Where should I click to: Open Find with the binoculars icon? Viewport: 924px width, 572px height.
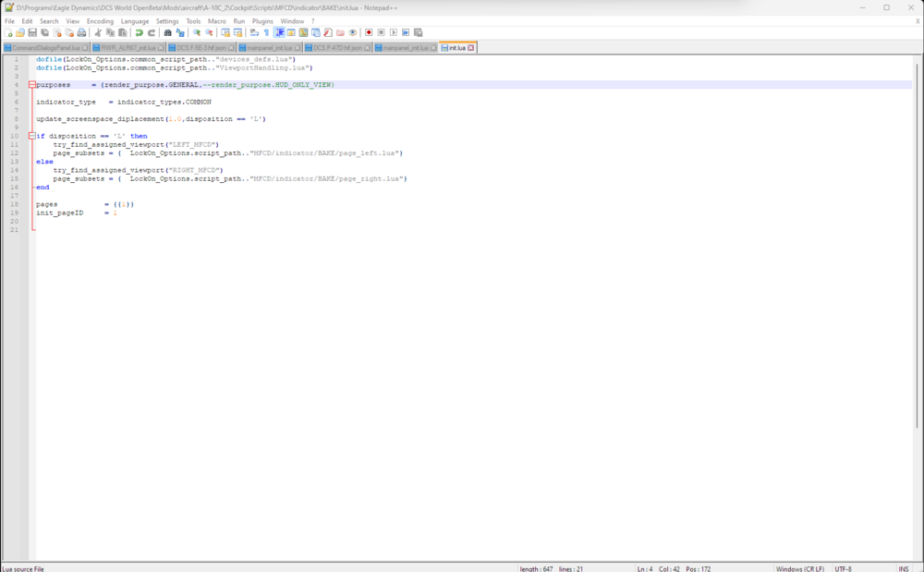tap(168, 32)
